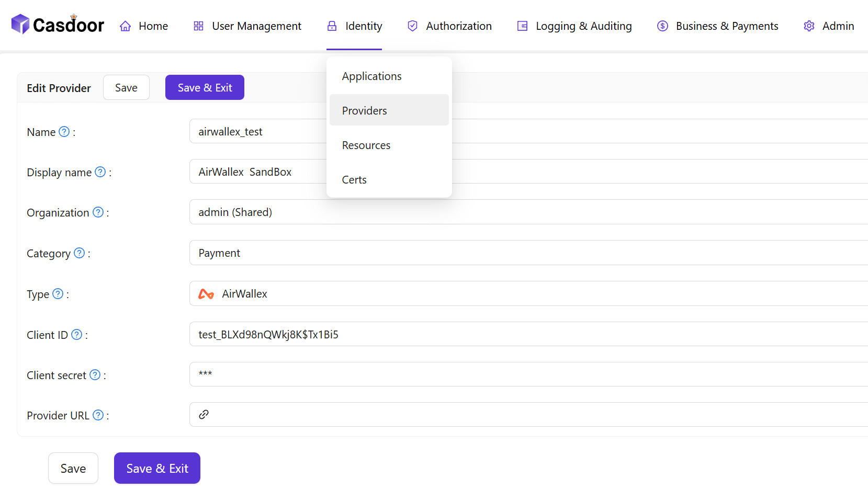The width and height of the screenshot is (868, 501).
Task: Click the Display name help icon
Action: 100,172
